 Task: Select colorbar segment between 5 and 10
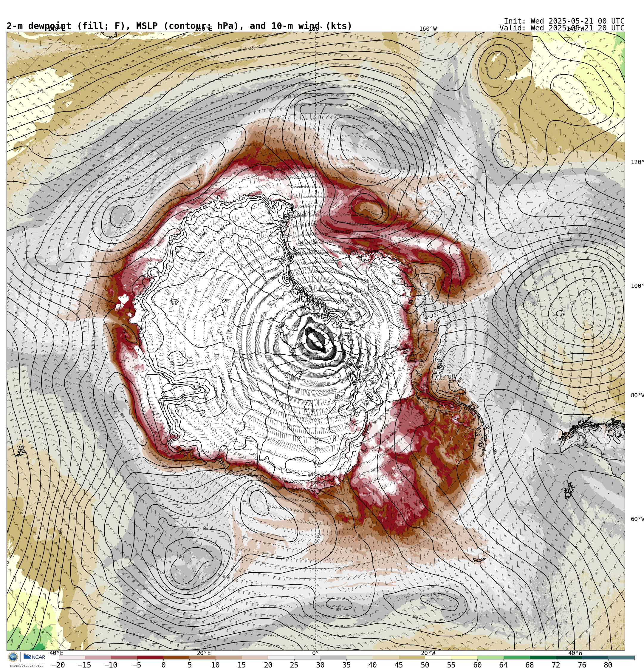click(x=202, y=657)
